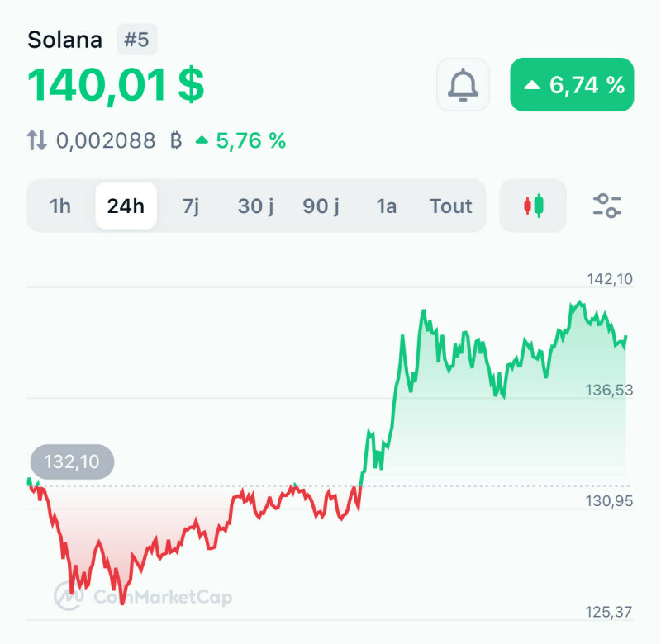Click the 140,01 $ price value

tap(116, 85)
